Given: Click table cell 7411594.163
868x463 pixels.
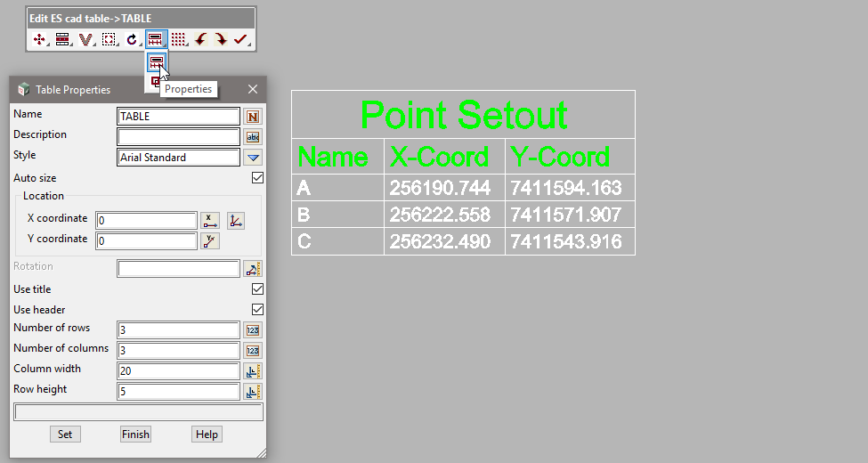Looking at the screenshot, I should [570, 188].
